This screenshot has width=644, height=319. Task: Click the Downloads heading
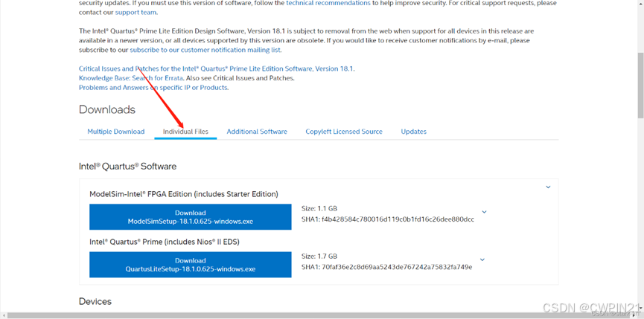point(106,110)
